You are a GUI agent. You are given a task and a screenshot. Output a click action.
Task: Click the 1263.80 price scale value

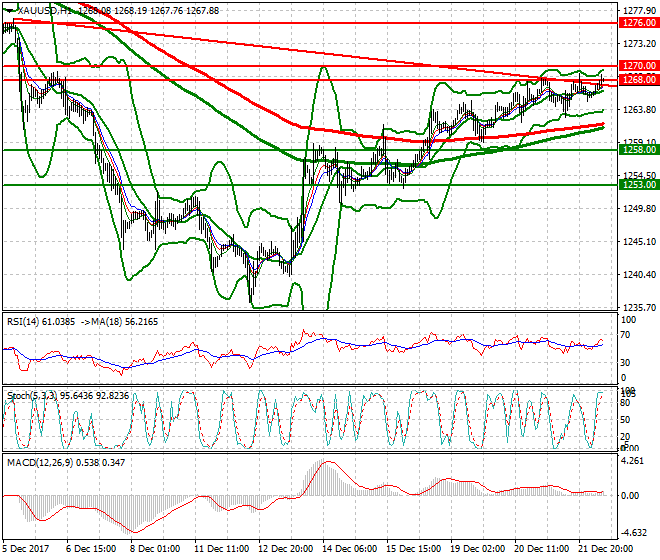click(639, 109)
